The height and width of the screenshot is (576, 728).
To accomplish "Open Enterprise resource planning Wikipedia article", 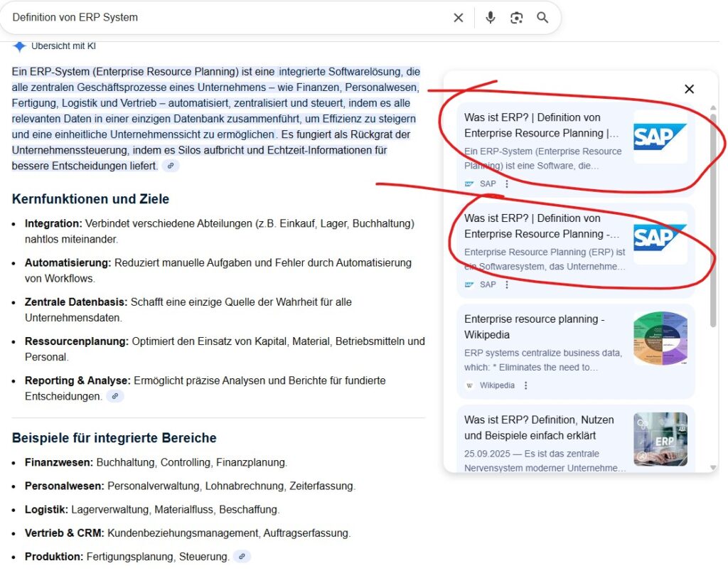I will tap(534, 327).
